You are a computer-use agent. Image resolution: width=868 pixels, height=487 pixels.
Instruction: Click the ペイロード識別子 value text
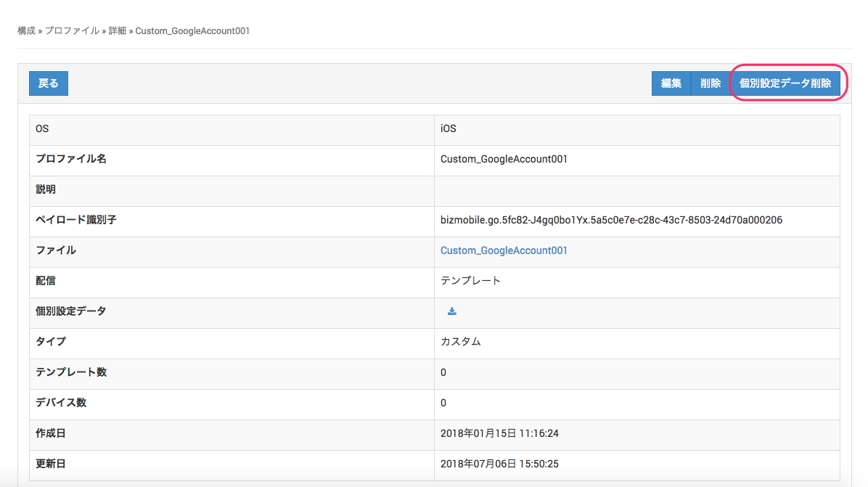pos(611,220)
